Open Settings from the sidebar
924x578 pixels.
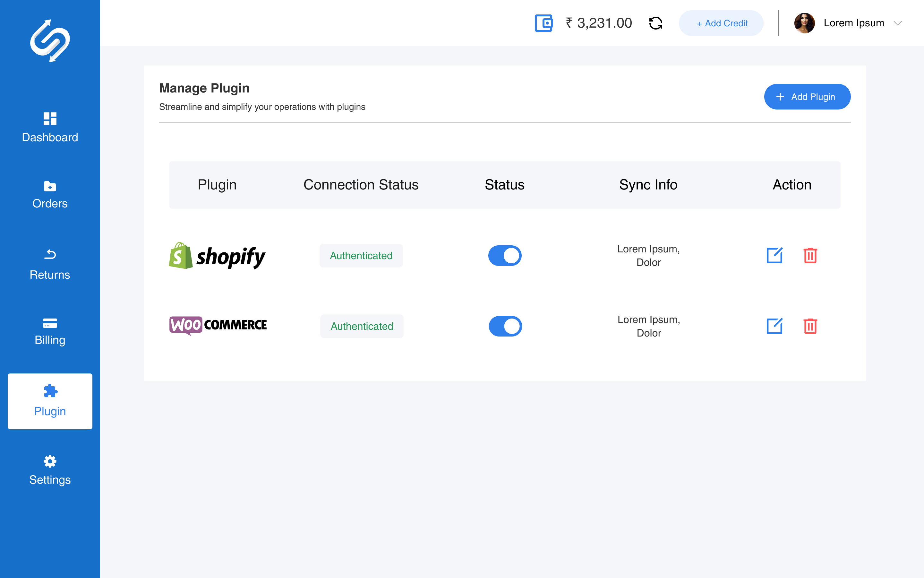click(x=50, y=470)
